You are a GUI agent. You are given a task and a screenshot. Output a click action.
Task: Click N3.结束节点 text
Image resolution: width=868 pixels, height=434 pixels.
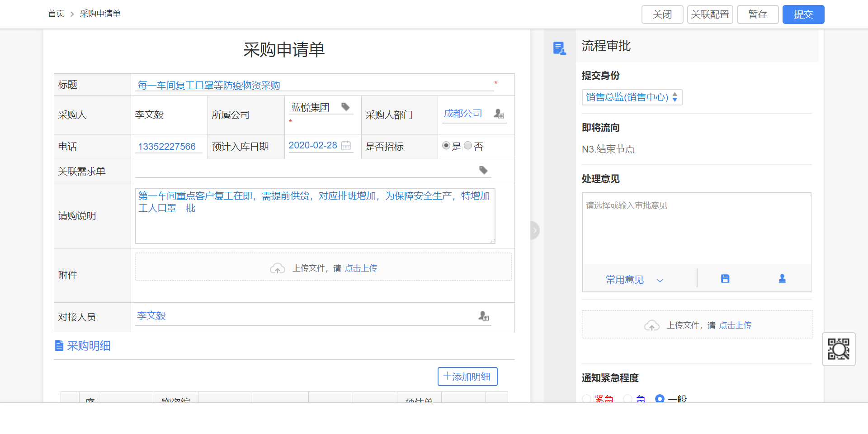pyautogui.click(x=608, y=149)
